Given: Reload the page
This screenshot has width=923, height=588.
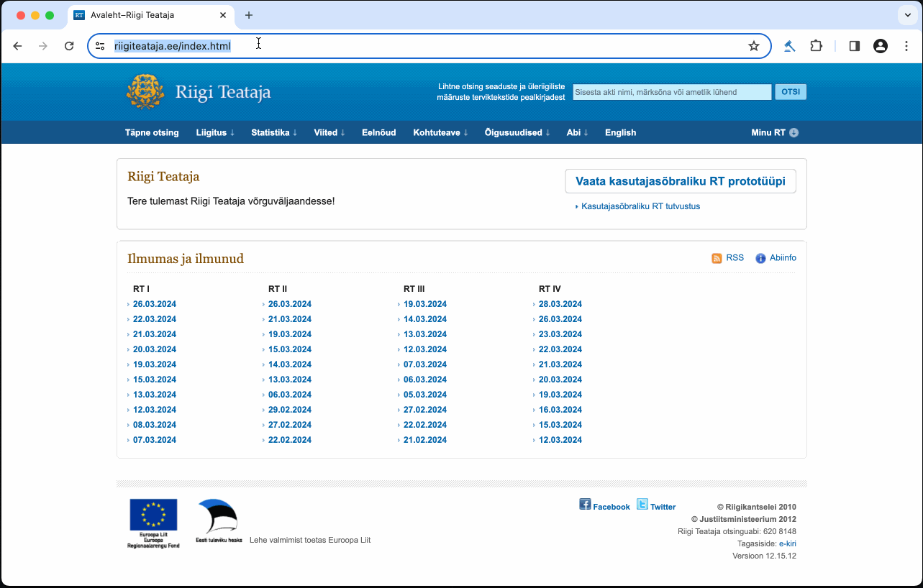Looking at the screenshot, I should click(69, 46).
